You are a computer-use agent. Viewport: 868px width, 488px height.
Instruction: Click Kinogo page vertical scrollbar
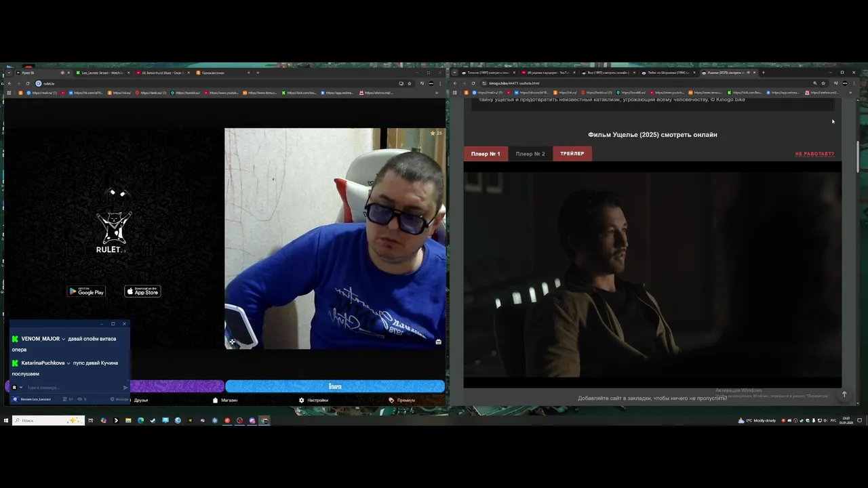coord(858,157)
